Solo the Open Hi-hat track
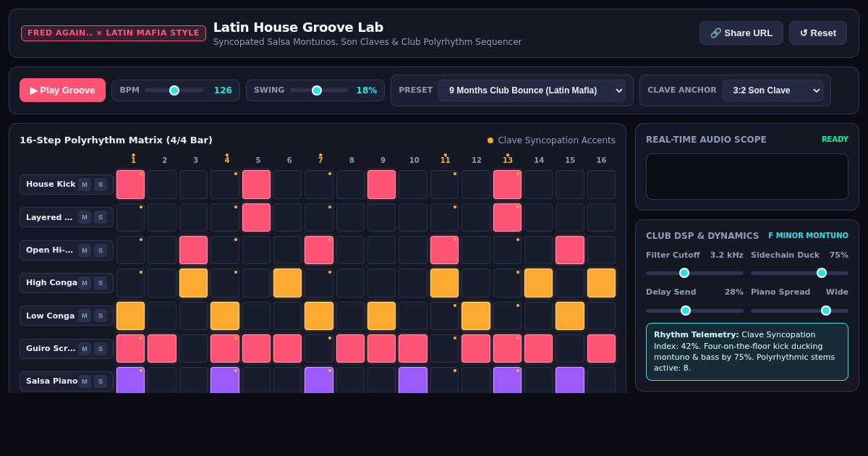 [x=101, y=250]
